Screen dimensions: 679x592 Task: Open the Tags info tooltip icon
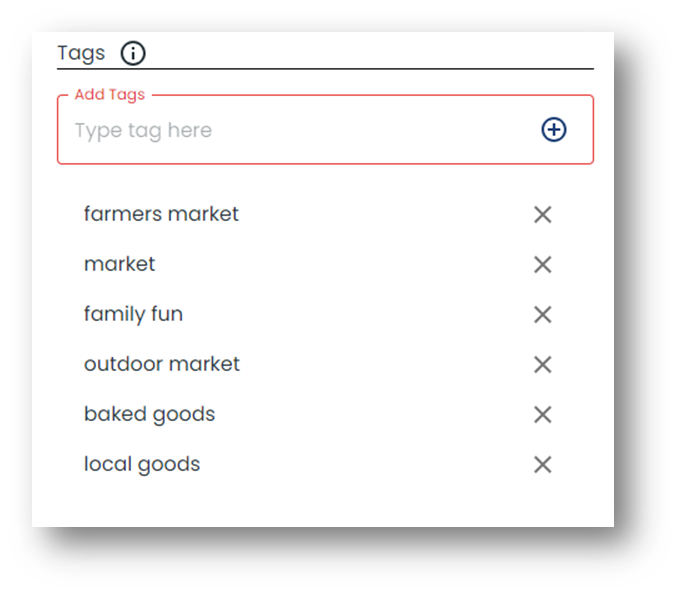pos(133,53)
